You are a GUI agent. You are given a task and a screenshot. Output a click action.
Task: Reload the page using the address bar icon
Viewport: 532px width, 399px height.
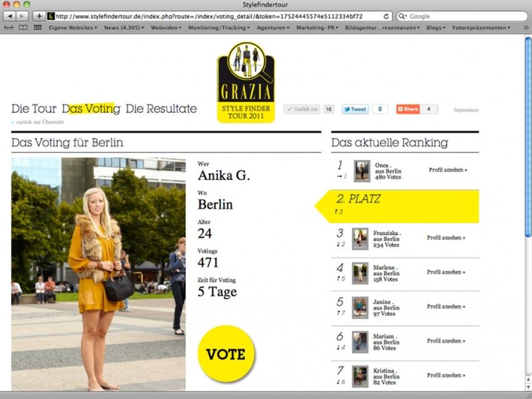point(386,16)
